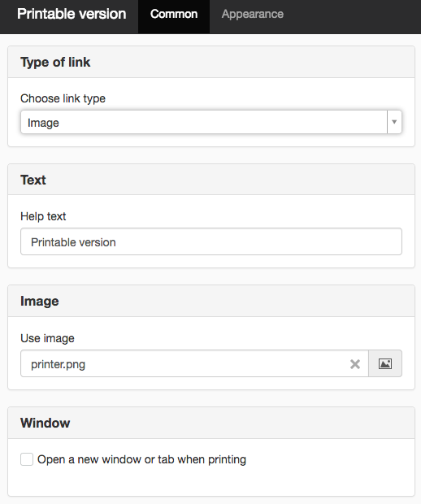Click the 'Window' panel heading
Screen dimensions: 421x504
pyautogui.click(x=45, y=423)
